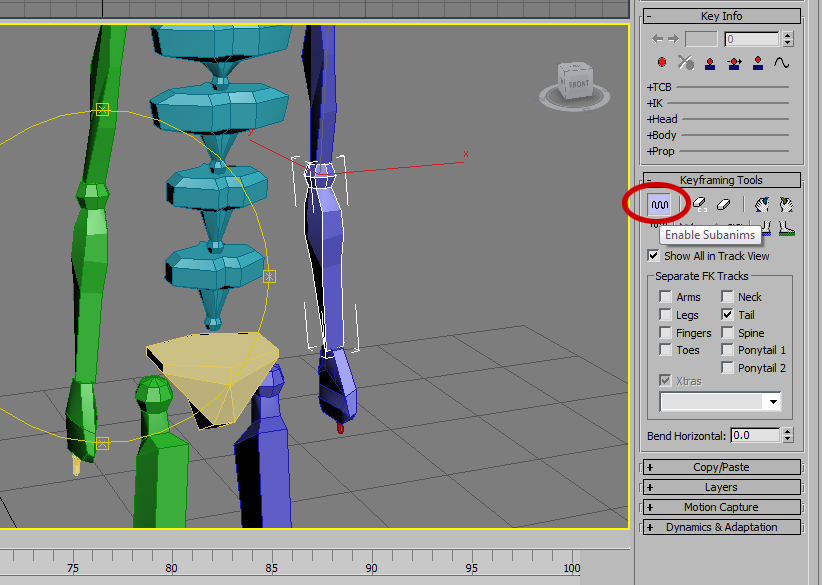This screenshot has width=822, height=585.
Task: Click a Bend Links hand icon in Keyframing Tools
Action: [762, 204]
